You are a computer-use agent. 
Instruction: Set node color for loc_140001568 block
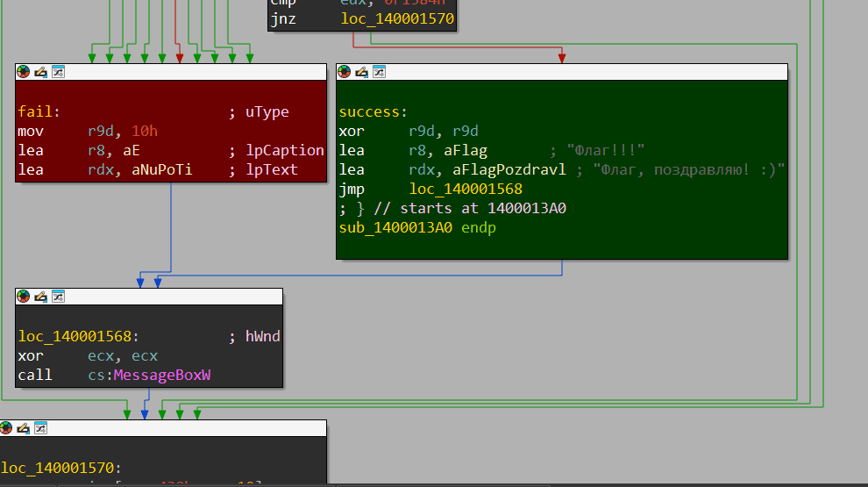[x=24, y=297]
